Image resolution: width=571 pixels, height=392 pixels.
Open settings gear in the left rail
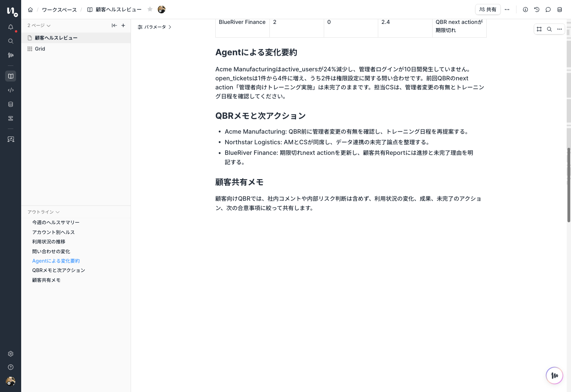(11, 354)
